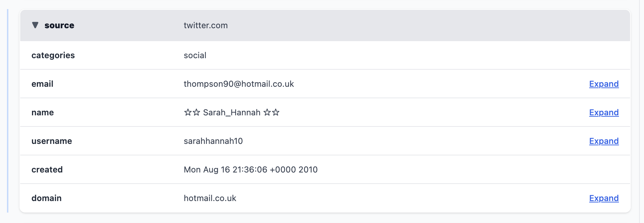Viewport: 644px width, 223px height.
Task: Click the blue vertical bar at left
Action: click(8, 111)
